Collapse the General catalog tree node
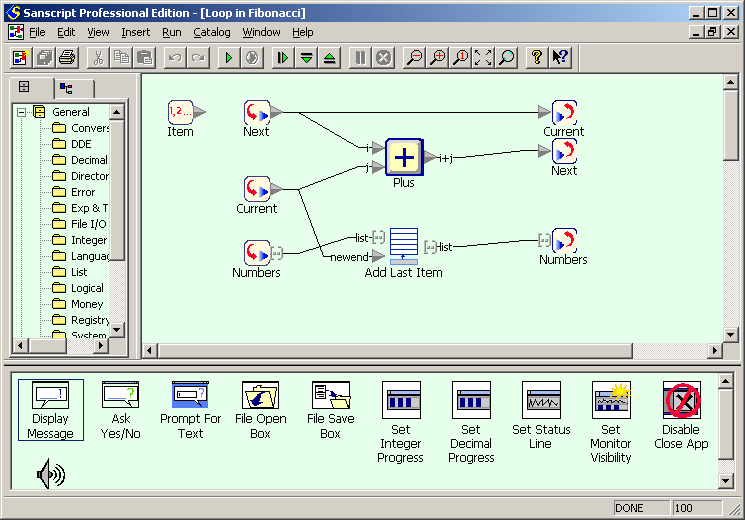The image size is (745, 520). tap(21, 113)
